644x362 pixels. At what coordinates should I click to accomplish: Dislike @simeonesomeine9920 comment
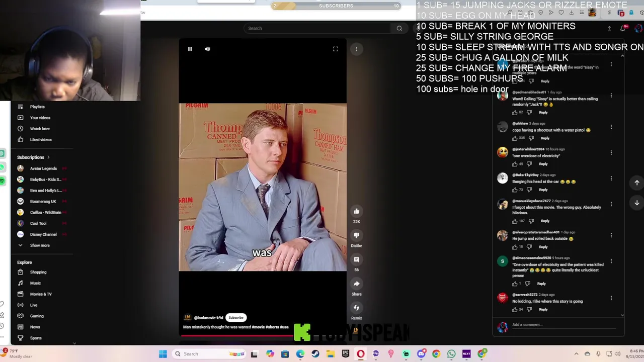pos(527,284)
